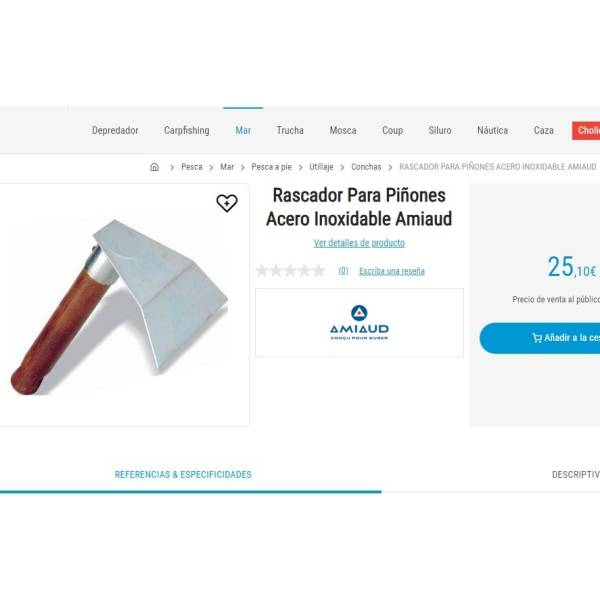Viewport: 600px width, 600px height.
Task: Add product to basket button
Action: (540, 338)
